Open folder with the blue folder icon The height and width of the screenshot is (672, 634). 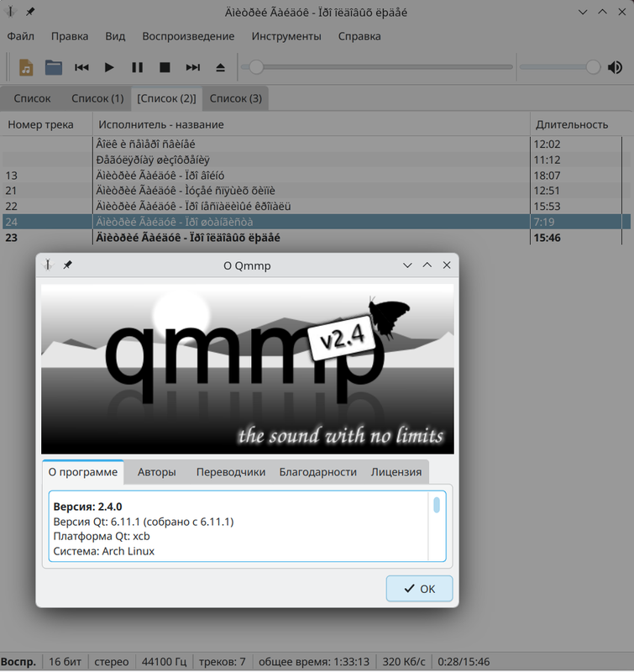point(54,67)
